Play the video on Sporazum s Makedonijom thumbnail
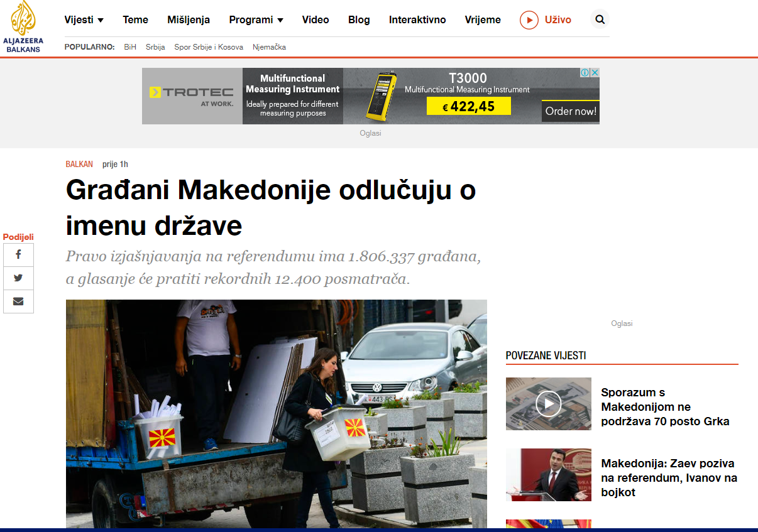The image size is (758, 532). pos(548,403)
